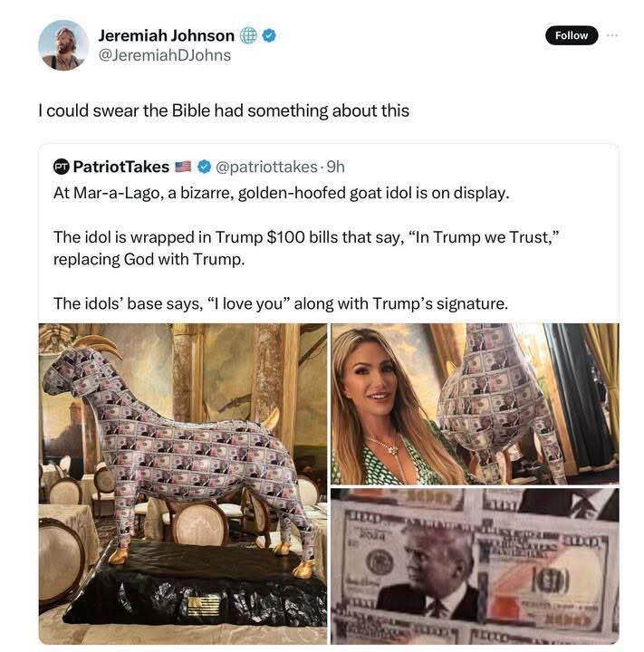Click PatriotTakes' blue verified badge

(x=204, y=167)
